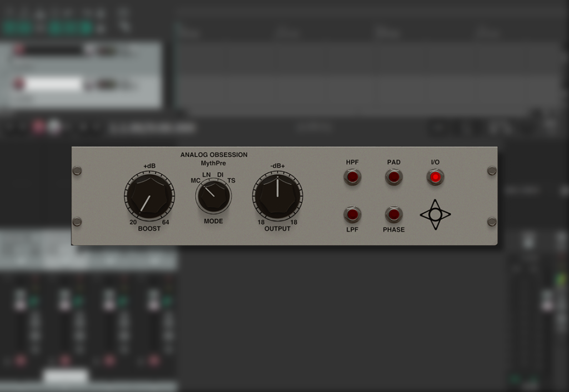
Task: Toggle the PAD red button
Action: [394, 177]
